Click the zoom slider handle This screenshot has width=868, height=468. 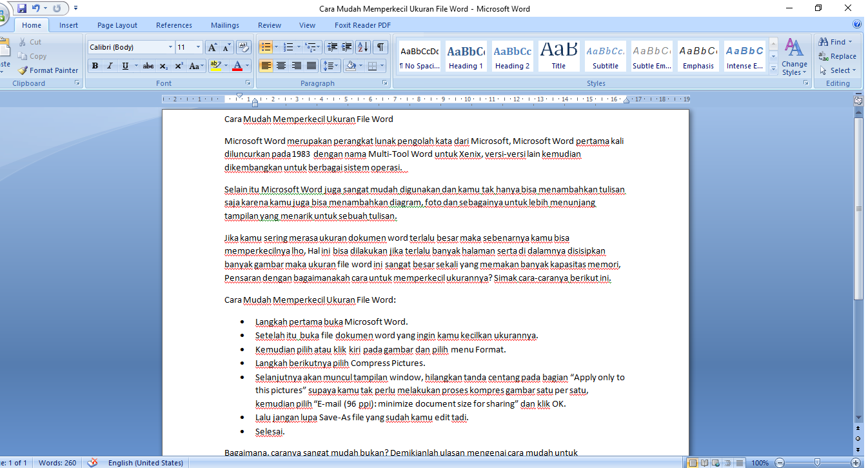(x=817, y=462)
